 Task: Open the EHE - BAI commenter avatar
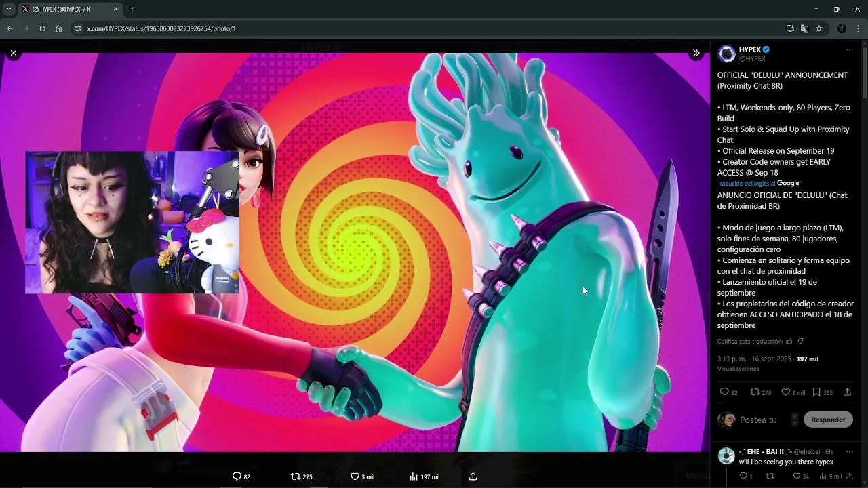726,455
